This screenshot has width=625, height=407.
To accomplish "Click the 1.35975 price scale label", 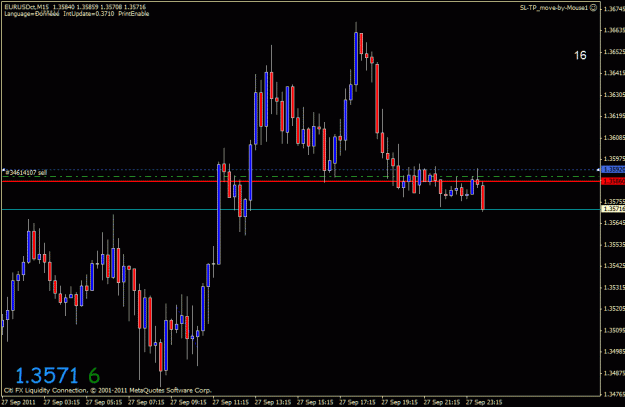I will click(x=614, y=159).
